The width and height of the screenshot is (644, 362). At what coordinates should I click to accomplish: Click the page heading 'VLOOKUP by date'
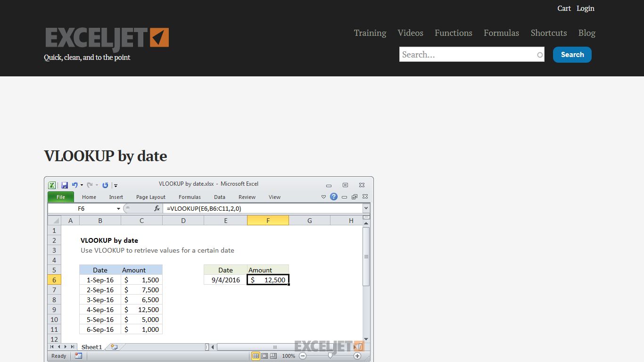tap(106, 156)
